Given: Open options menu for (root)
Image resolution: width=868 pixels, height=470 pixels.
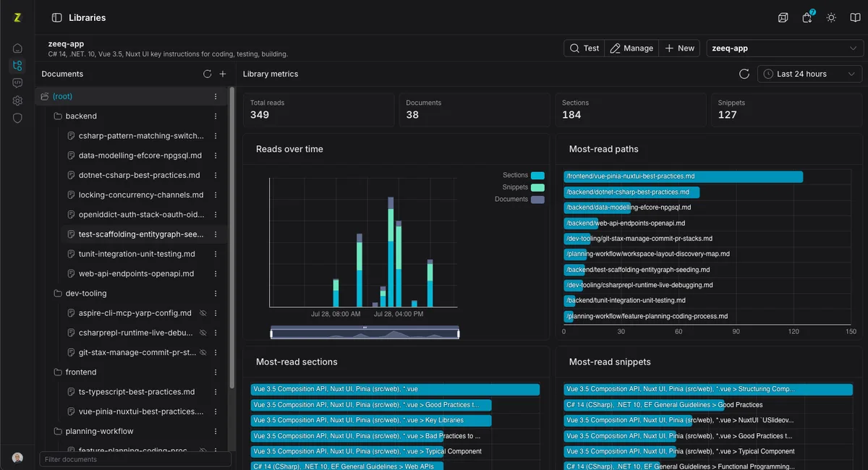Looking at the screenshot, I should pyautogui.click(x=216, y=96).
